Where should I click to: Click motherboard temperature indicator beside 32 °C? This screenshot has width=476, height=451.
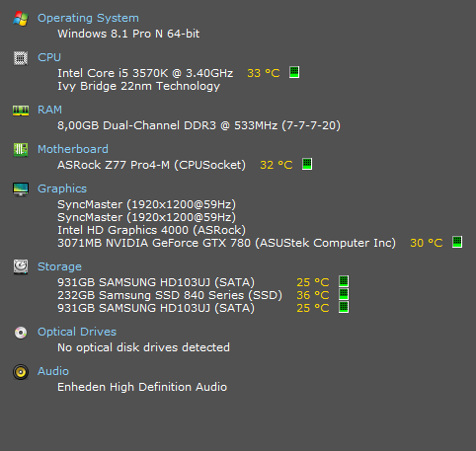307,164
